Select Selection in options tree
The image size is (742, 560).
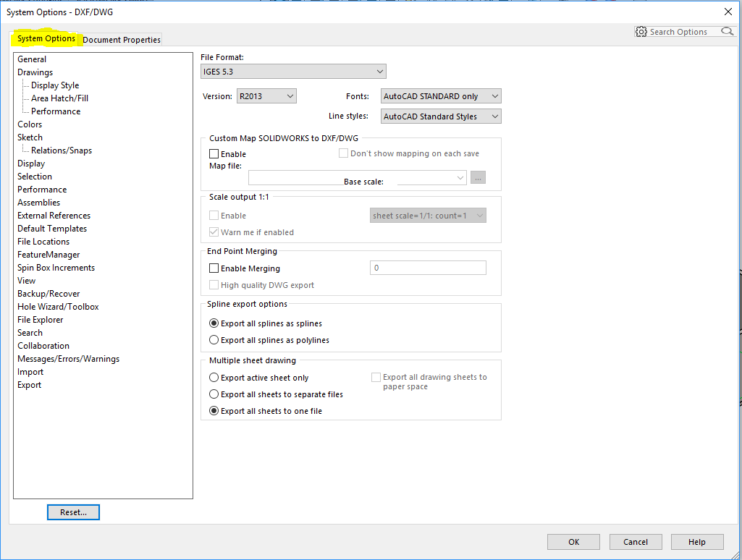point(35,177)
